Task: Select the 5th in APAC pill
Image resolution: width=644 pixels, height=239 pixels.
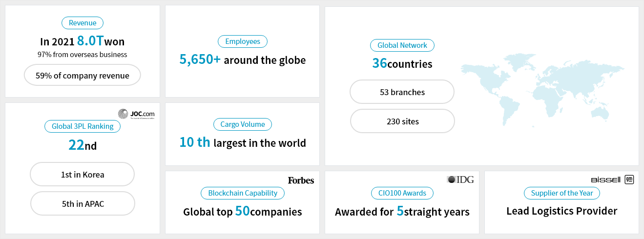Action: pyautogui.click(x=83, y=203)
